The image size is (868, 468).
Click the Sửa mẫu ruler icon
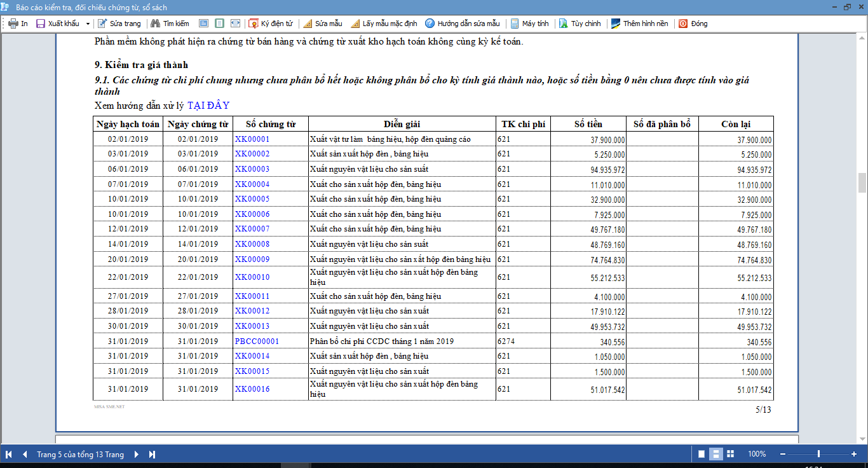click(x=308, y=24)
